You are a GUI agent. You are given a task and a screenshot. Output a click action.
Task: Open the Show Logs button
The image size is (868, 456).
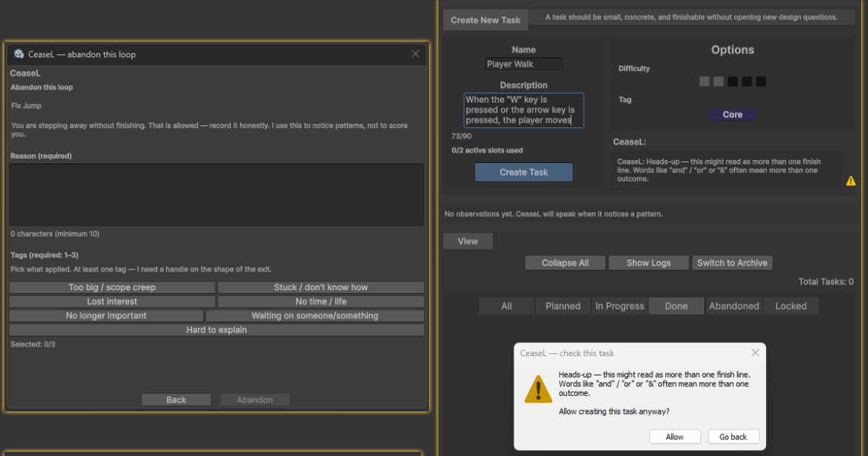click(649, 263)
